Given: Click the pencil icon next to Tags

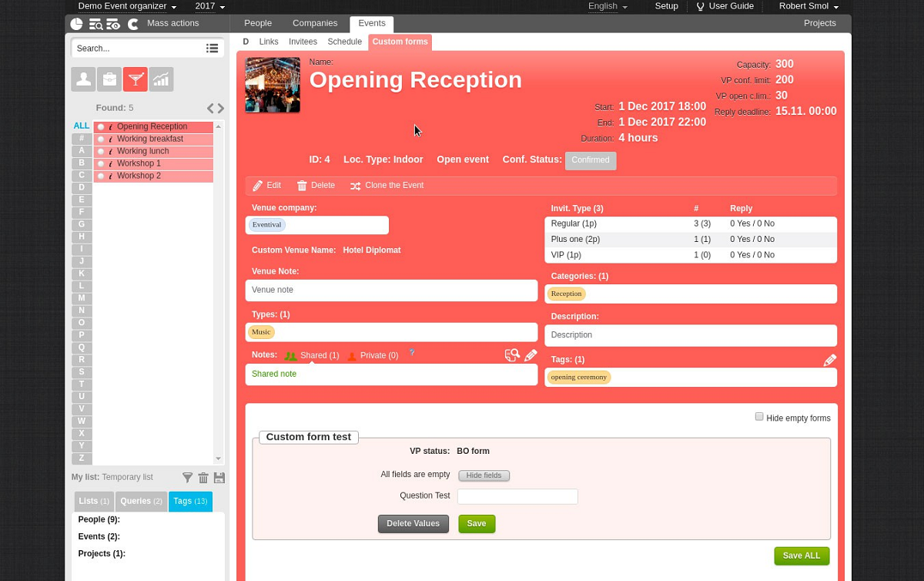Looking at the screenshot, I should click(x=829, y=360).
